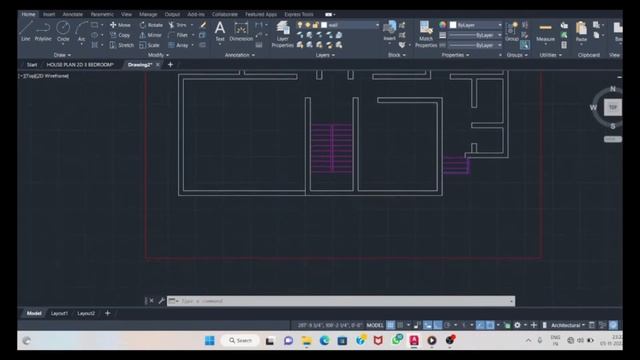Click the Windows taskbar Search box
640x360 pixels.
coord(240,340)
